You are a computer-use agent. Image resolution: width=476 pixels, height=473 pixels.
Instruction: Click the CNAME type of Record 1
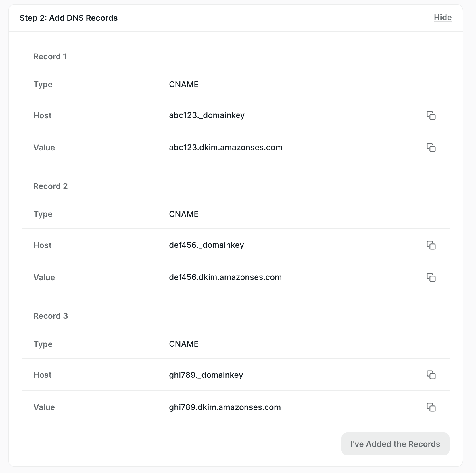coord(184,84)
